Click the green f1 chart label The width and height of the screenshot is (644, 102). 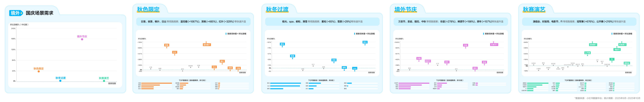pyautogui.click(x=612, y=59)
